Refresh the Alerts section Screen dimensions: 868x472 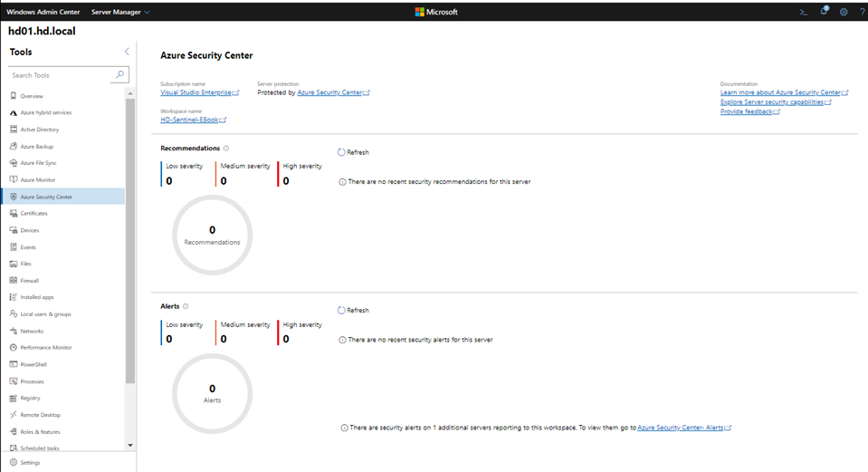353,310
